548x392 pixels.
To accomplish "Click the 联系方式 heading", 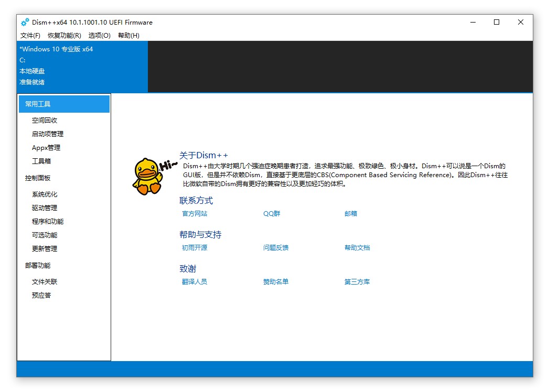I will pos(196,201).
